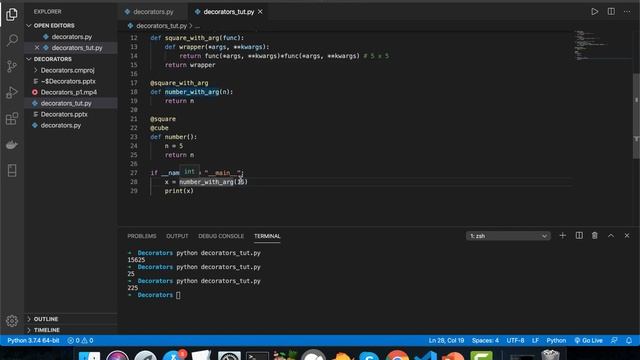Kill terminal with trash icon
This screenshot has height=360, width=640.
click(x=595, y=236)
